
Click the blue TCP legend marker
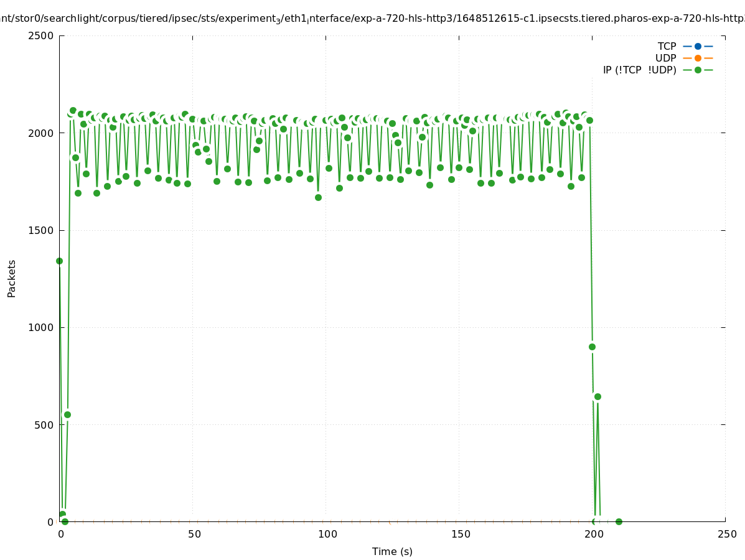pyautogui.click(x=698, y=46)
